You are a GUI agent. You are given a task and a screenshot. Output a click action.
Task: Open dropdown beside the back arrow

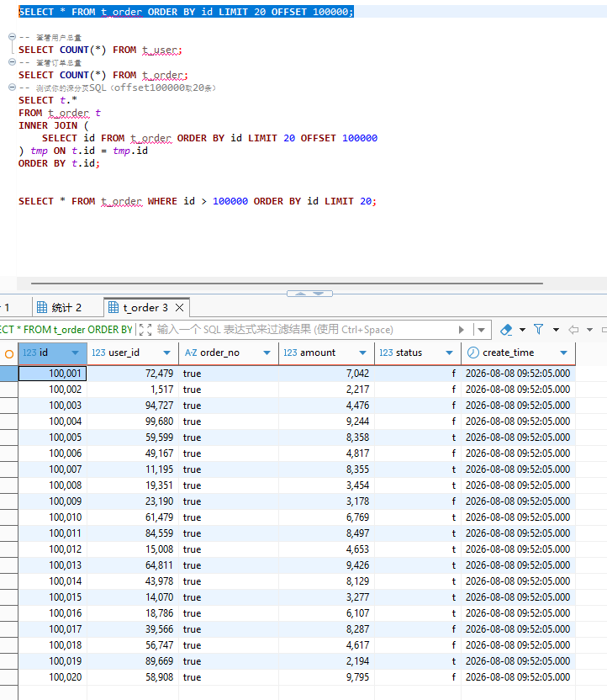tap(589, 330)
